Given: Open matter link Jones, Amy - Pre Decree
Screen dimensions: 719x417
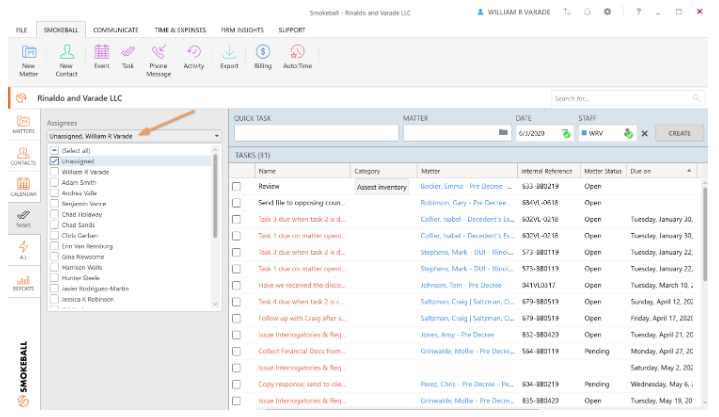Looking at the screenshot, I should tap(457, 335).
